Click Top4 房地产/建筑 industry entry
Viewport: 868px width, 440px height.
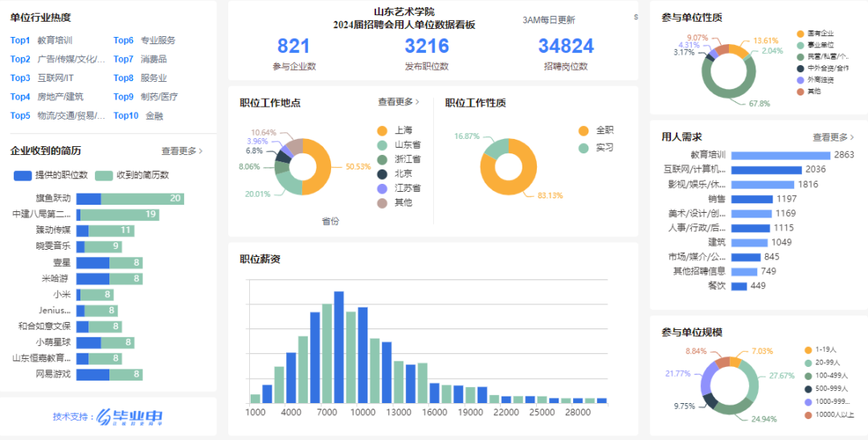point(47,96)
